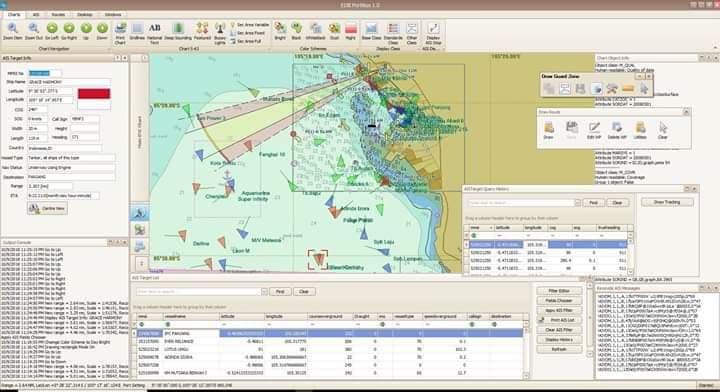This screenshot has width=720, height=392.
Task: Click the Zoom In chart icon
Action: point(13,28)
